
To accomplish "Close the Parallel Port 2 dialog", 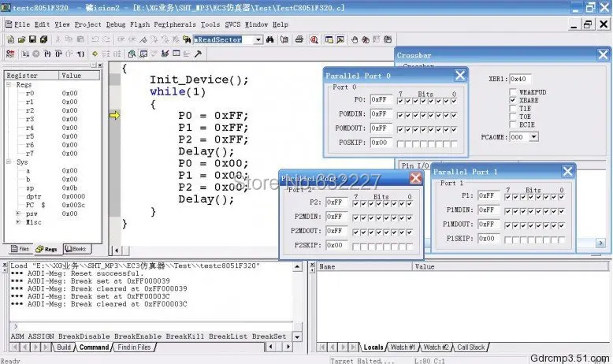I will pyautogui.click(x=415, y=178).
